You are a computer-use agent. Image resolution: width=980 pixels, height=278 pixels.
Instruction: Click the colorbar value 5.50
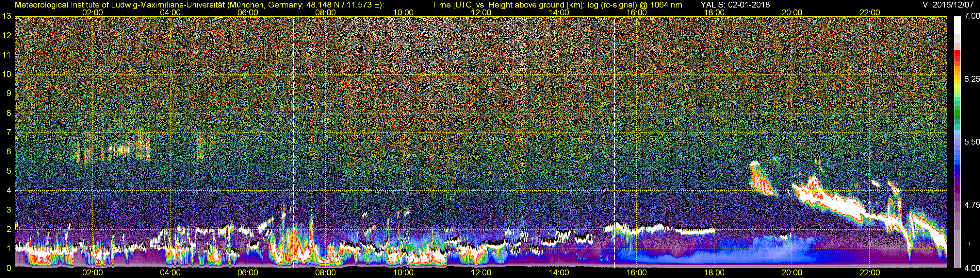[972, 142]
